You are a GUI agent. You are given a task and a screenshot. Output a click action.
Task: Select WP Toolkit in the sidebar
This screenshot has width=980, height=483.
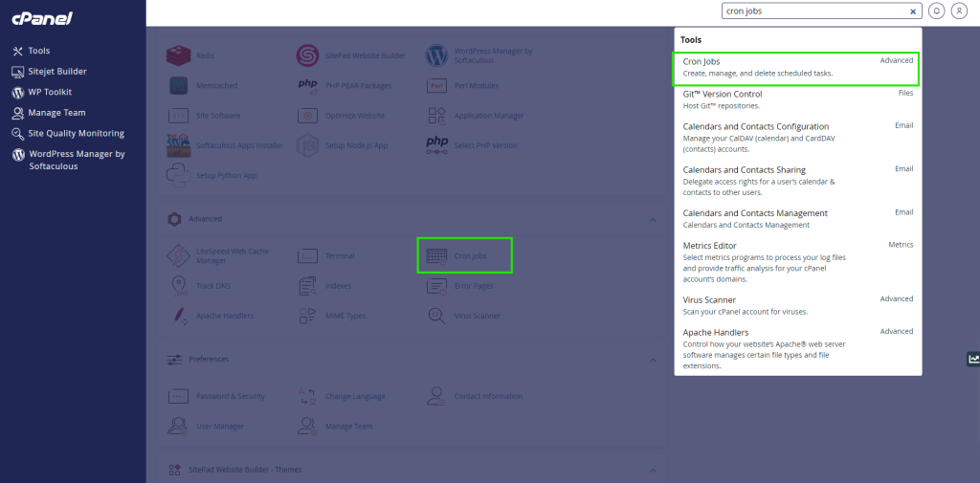pos(52,93)
